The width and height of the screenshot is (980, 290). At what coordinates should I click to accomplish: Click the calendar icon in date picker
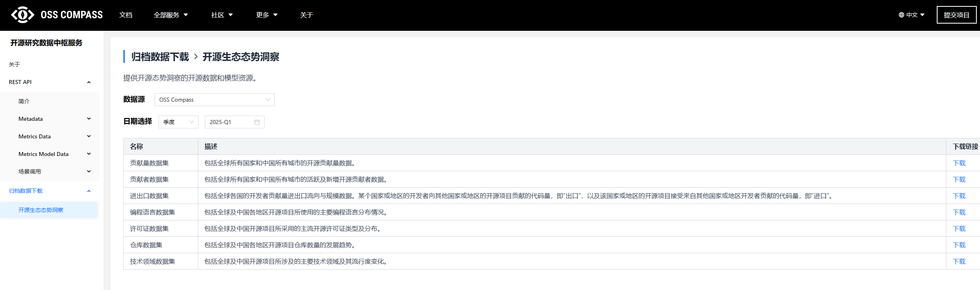pos(257,122)
